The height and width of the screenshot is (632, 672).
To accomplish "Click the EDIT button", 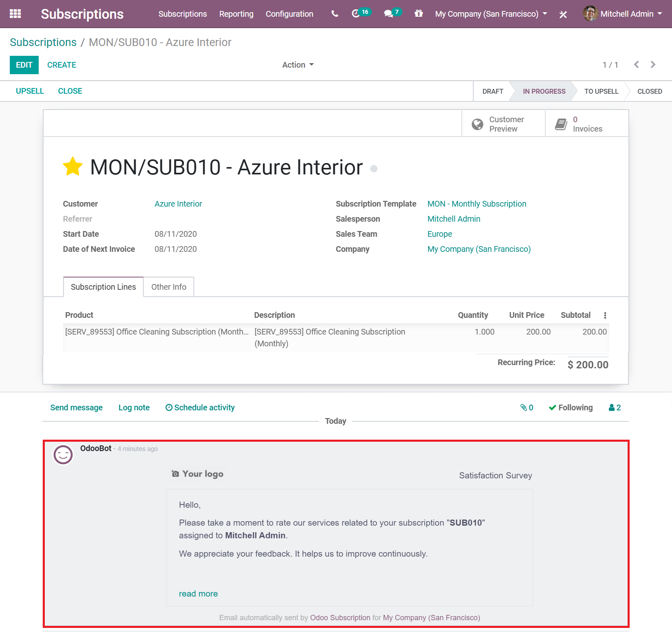I will pyautogui.click(x=24, y=65).
